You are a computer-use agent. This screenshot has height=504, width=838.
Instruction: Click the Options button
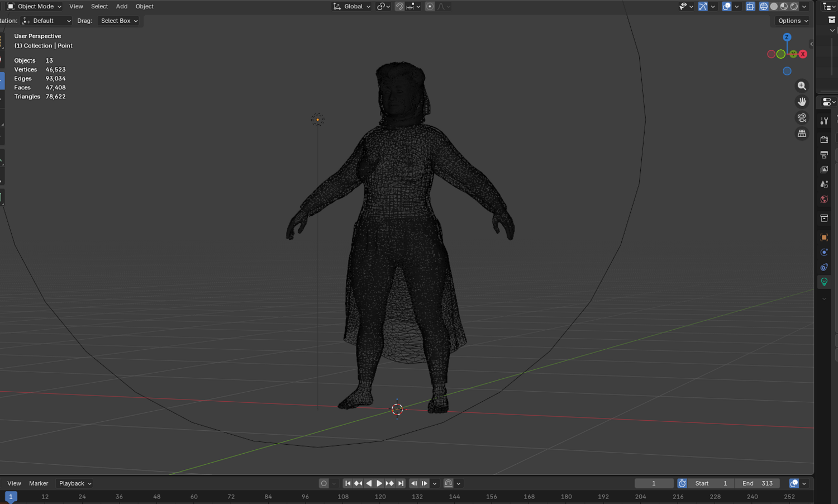pyautogui.click(x=793, y=21)
